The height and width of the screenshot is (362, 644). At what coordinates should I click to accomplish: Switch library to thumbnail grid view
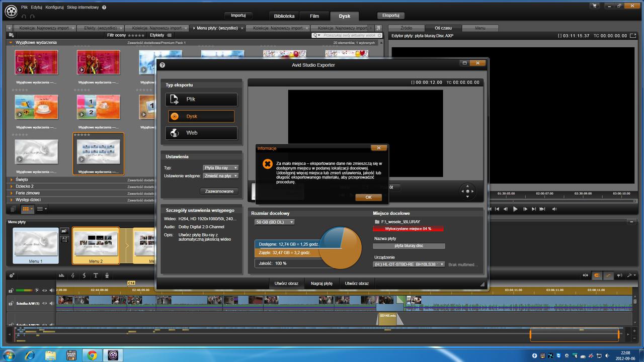point(27,209)
